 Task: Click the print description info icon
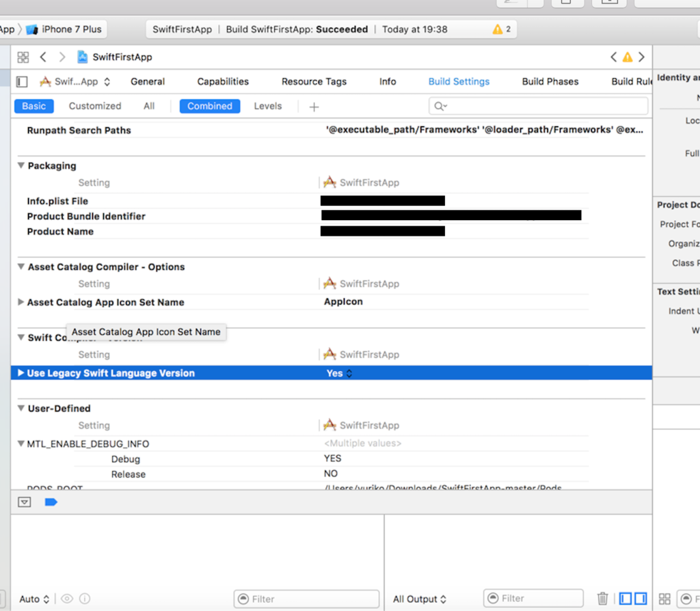[85, 599]
